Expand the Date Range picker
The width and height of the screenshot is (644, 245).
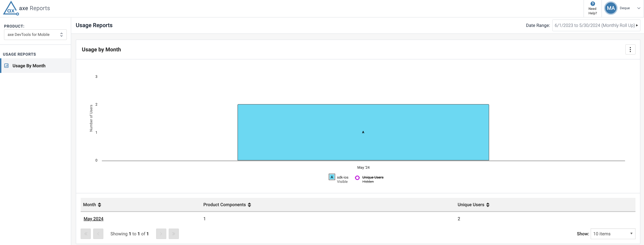pos(596,25)
